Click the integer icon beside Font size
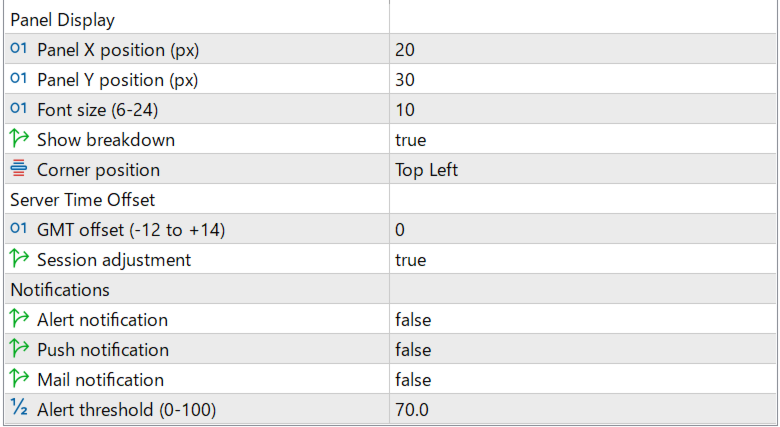 click(x=19, y=110)
